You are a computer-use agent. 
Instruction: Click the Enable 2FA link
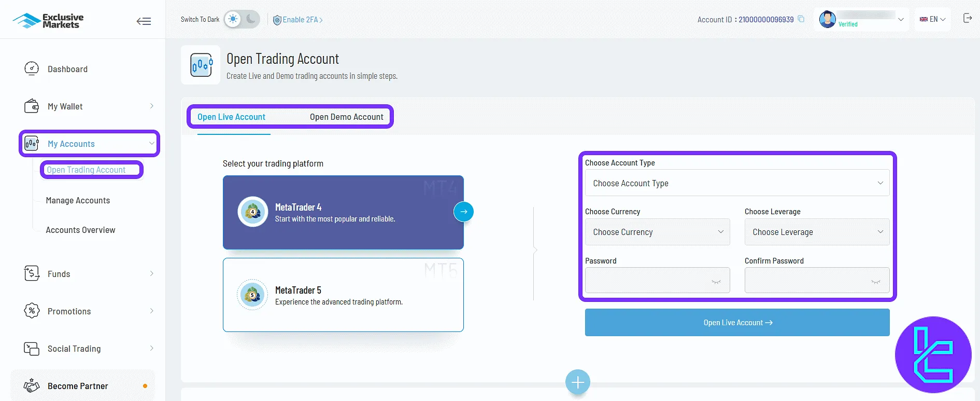[x=303, y=20]
